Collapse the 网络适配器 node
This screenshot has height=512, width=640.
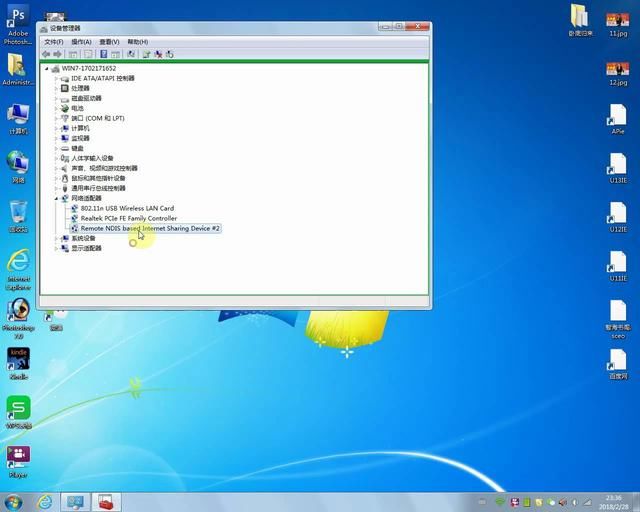pos(57,198)
